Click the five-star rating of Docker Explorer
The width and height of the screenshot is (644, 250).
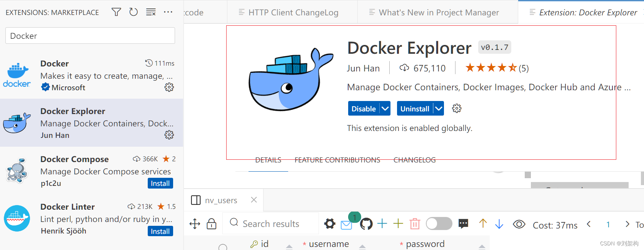(x=497, y=68)
